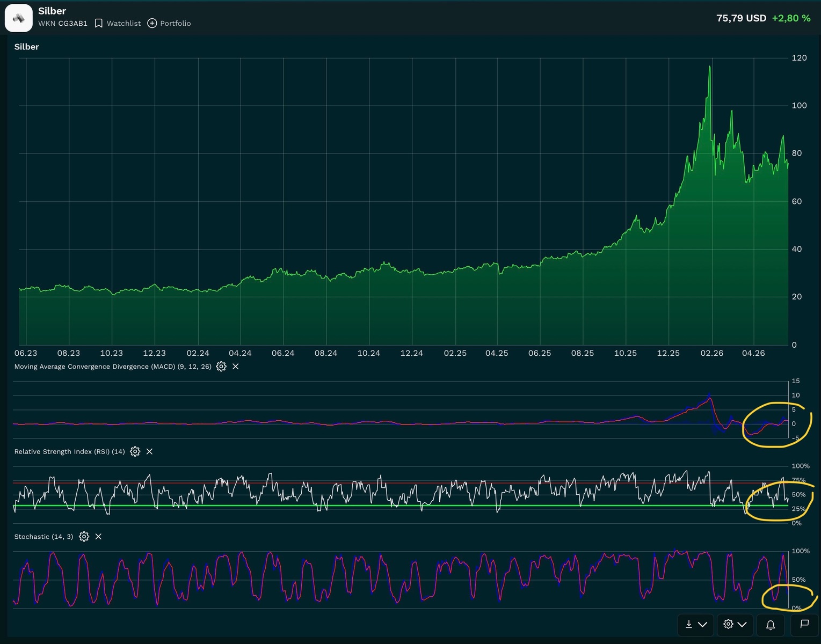
Task: Add Silber to the Watchlist
Action: (x=118, y=23)
